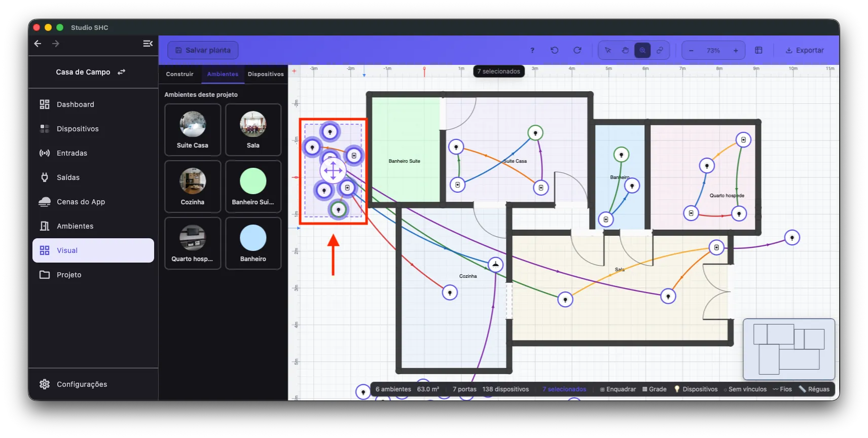Click Salvar planta button
Viewport: 868px width, 438px height.
coord(203,50)
